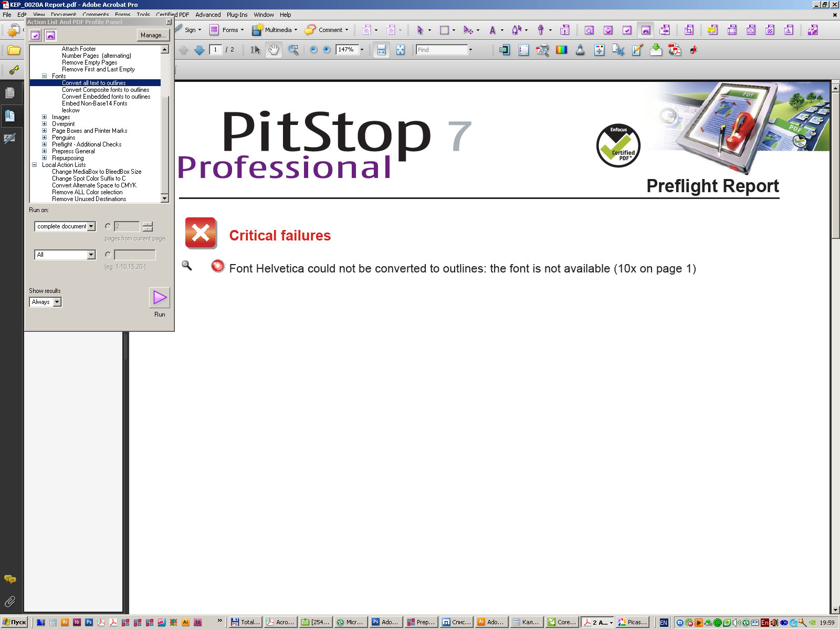
Task: Click the color spectrum toolbar icon
Action: click(561, 50)
